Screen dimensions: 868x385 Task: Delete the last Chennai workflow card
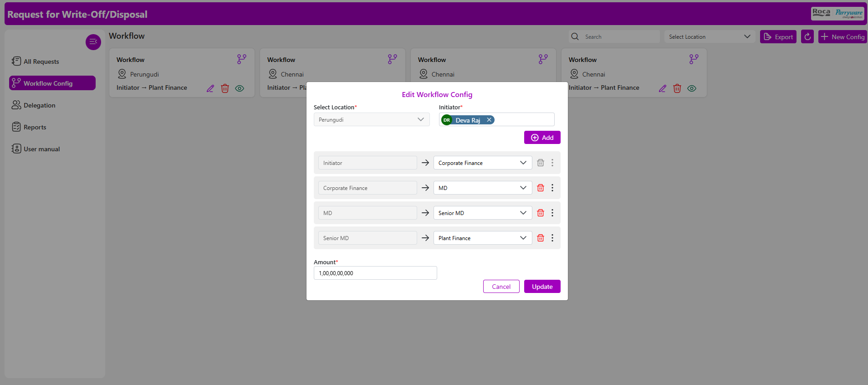point(677,88)
